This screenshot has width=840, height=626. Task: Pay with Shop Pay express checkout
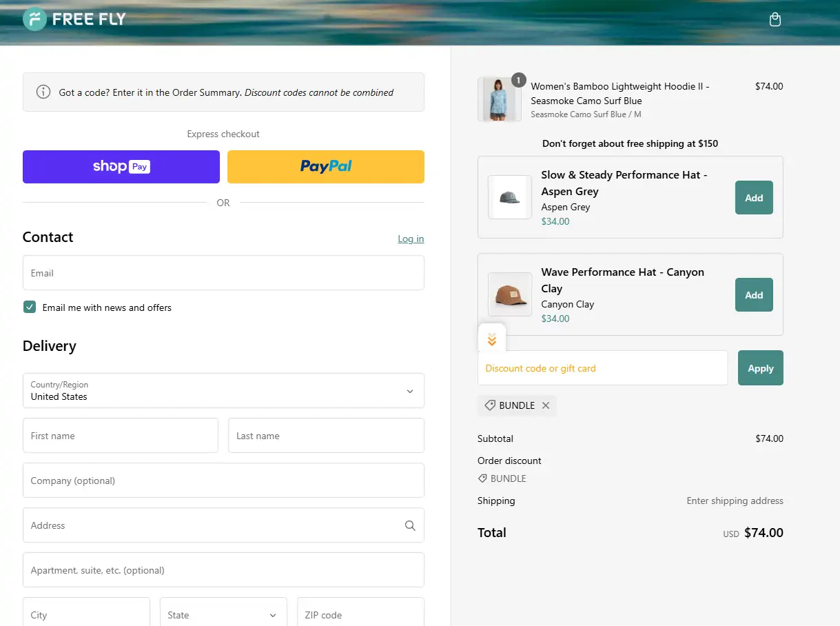(121, 167)
